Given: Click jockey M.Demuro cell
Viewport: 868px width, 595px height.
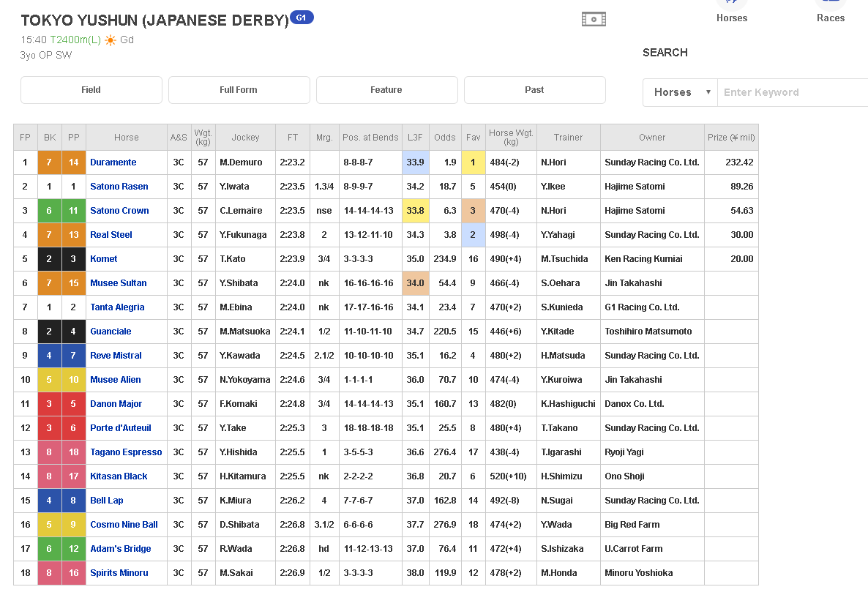Looking at the screenshot, I should [x=245, y=162].
